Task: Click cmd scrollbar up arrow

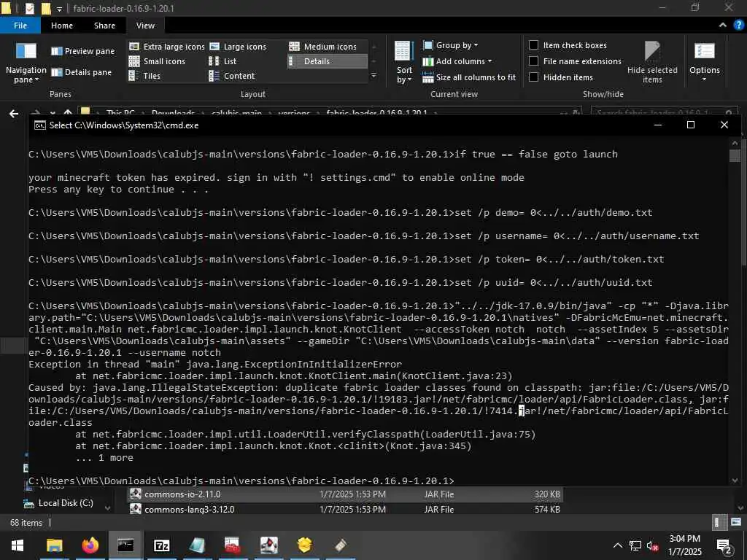Action: (x=735, y=142)
